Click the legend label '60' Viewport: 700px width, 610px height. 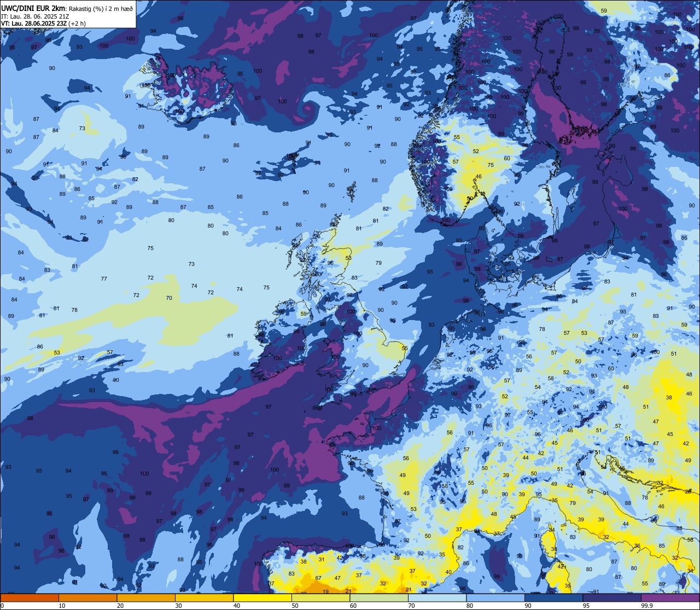tap(353, 606)
